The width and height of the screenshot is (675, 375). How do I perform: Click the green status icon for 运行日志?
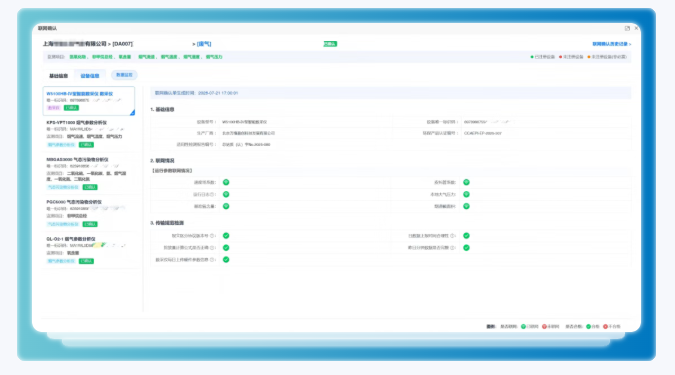coord(226,194)
